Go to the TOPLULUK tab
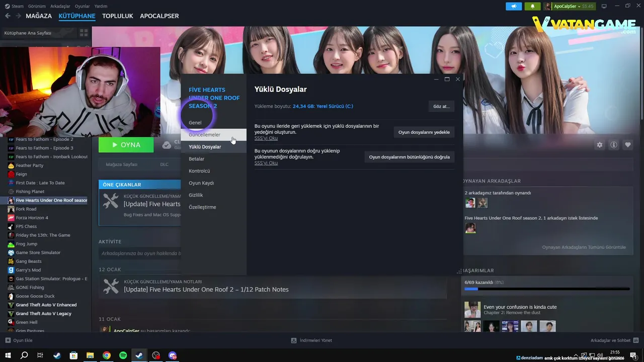The image size is (644, 362). [x=117, y=16]
